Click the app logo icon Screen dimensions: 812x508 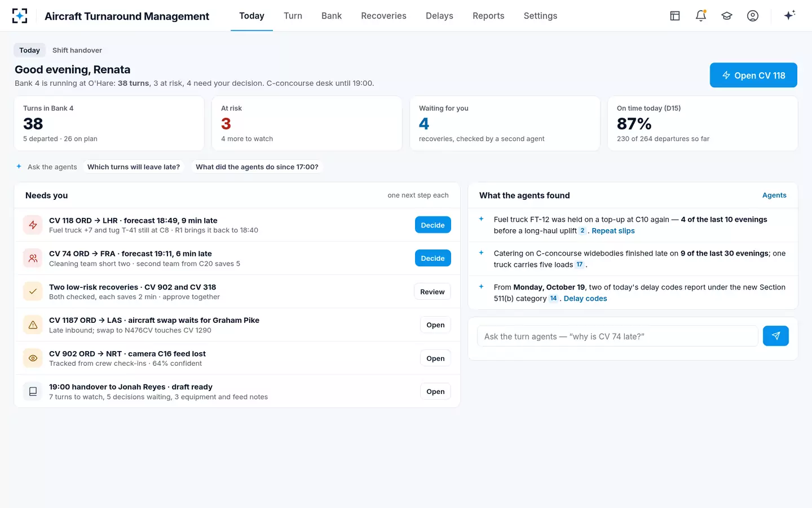(20, 16)
